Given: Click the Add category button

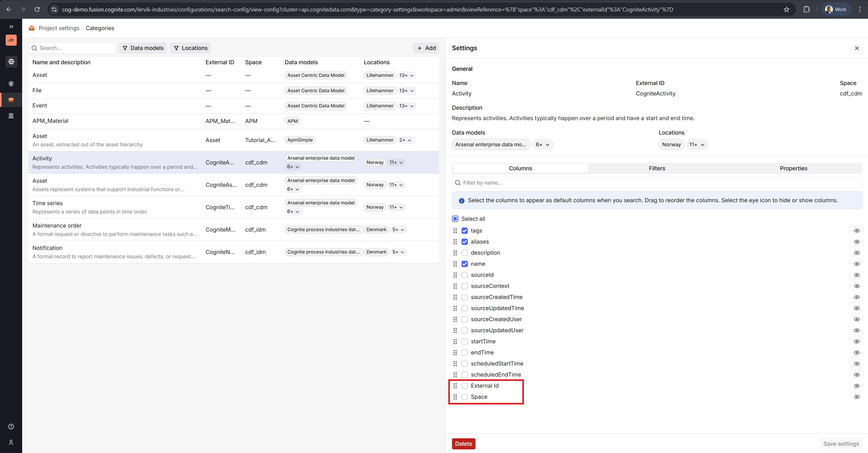Looking at the screenshot, I should [426, 48].
